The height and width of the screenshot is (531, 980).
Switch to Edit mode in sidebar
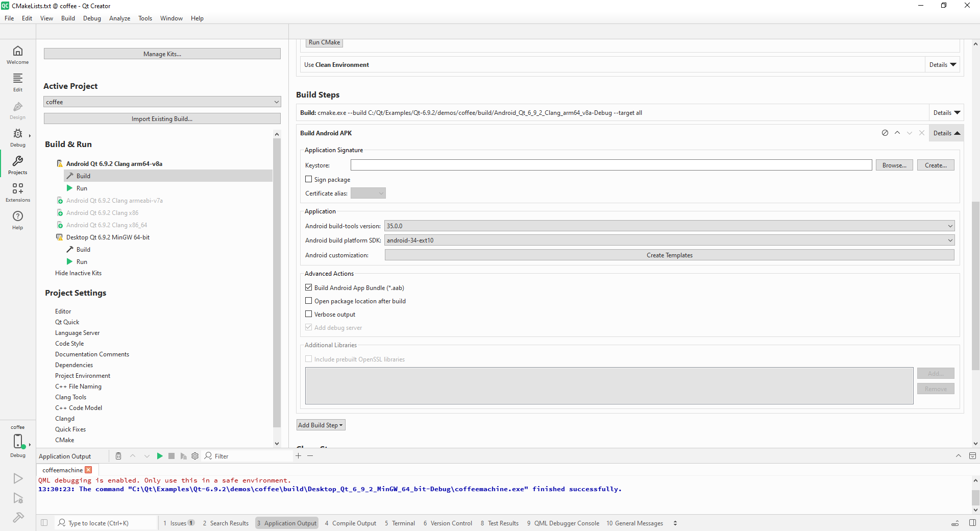18,82
